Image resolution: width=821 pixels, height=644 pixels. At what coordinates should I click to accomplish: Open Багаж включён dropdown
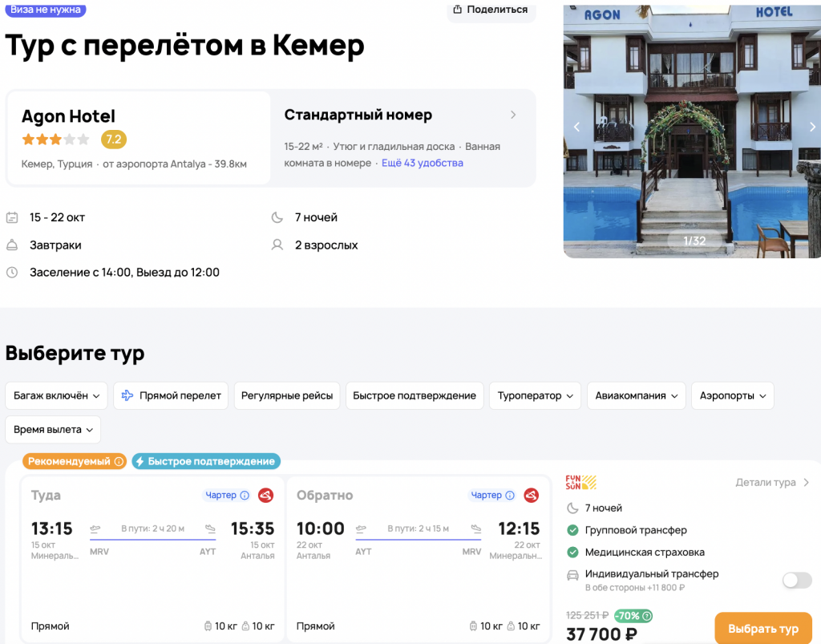tap(56, 395)
